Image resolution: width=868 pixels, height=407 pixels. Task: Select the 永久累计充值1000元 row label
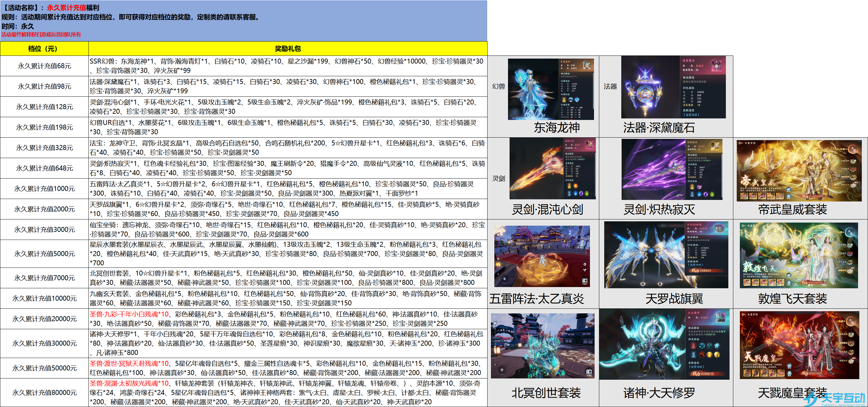(x=44, y=189)
